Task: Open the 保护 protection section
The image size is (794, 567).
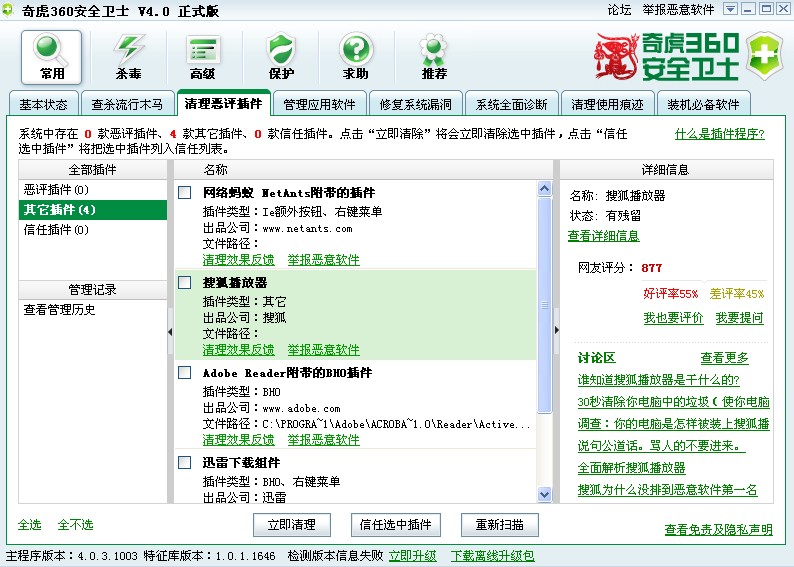Action: point(281,57)
